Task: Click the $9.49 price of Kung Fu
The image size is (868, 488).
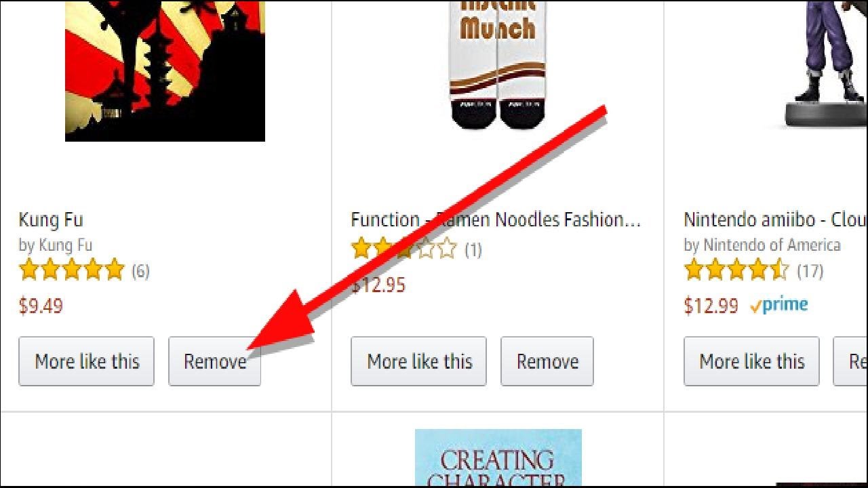Action: click(41, 306)
